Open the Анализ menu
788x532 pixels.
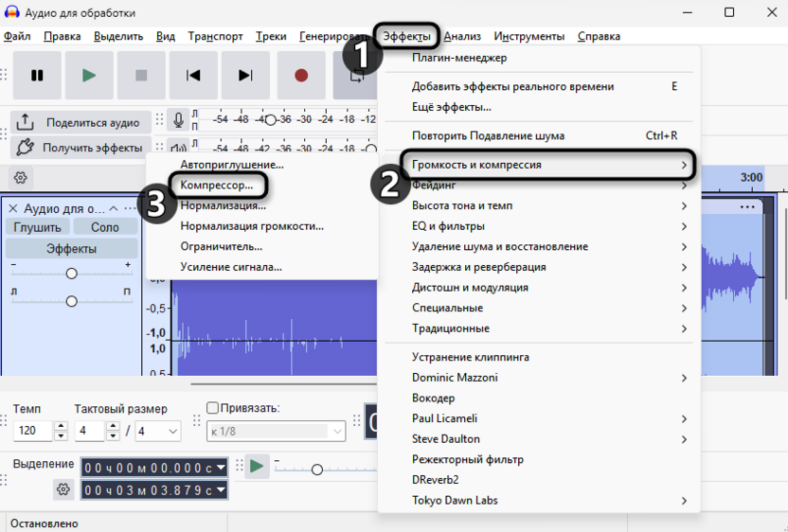click(x=462, y=36)
